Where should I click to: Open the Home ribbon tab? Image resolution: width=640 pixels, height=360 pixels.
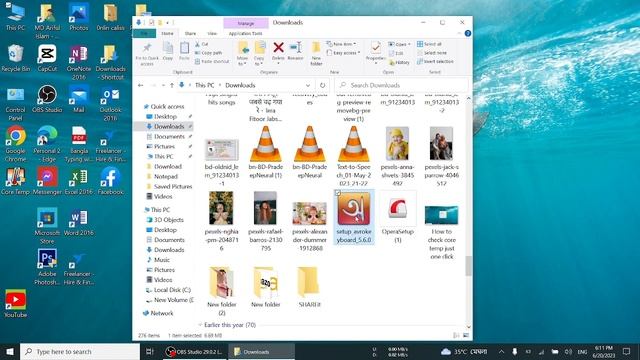[167, 33]
